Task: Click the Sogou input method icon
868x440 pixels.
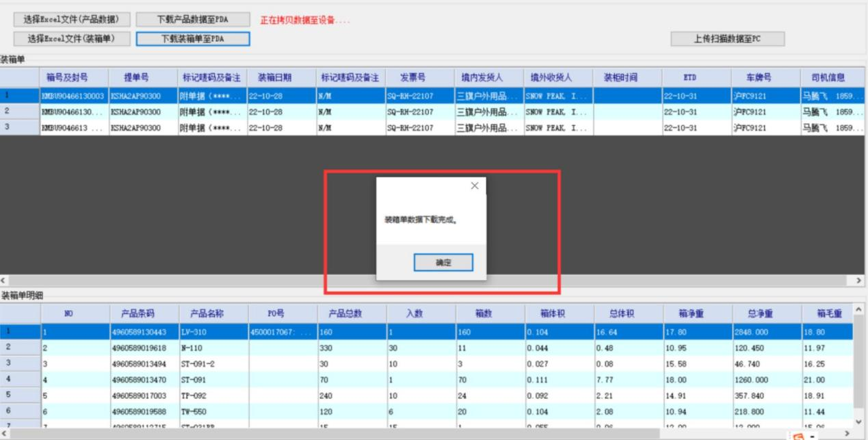Action: tap(797, 434)
